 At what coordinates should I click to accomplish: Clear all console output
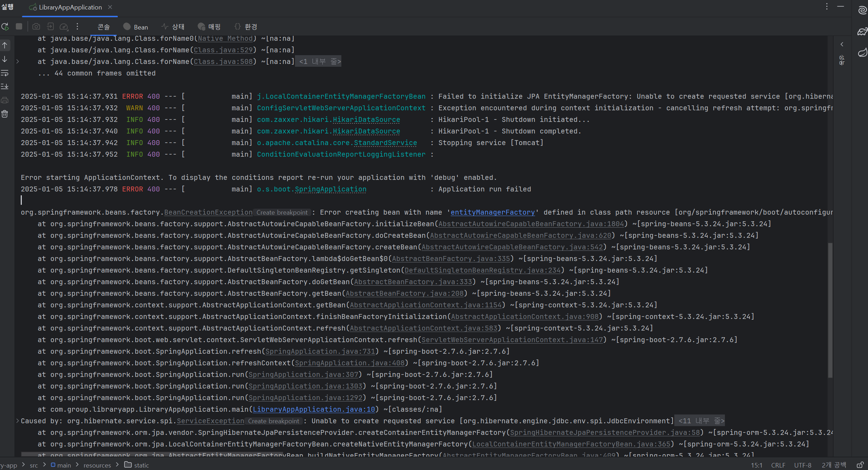click(x=5, y=114)
